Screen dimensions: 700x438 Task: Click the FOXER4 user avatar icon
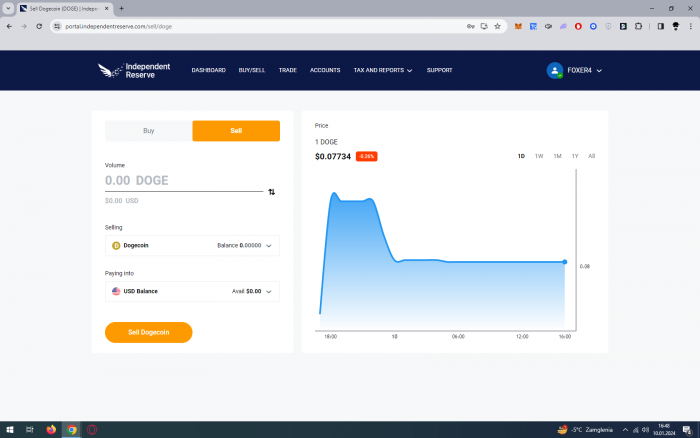pyautogui.click(x=555, y=70)
